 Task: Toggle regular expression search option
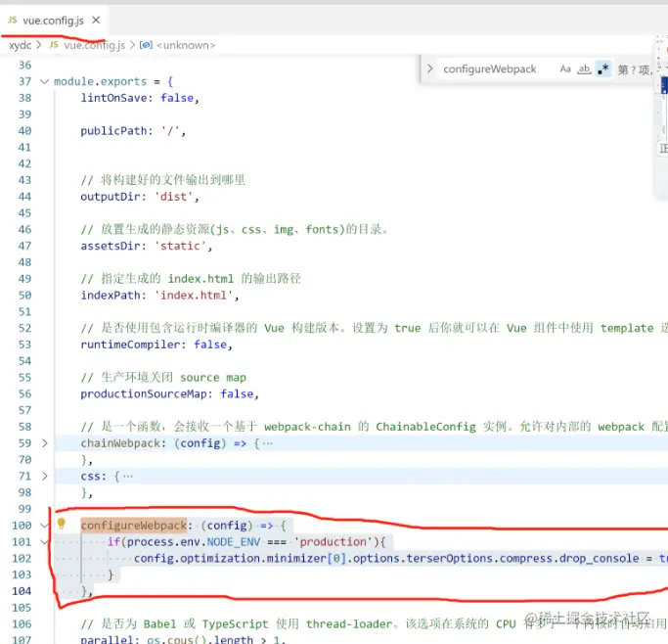(x=603, y=69)
